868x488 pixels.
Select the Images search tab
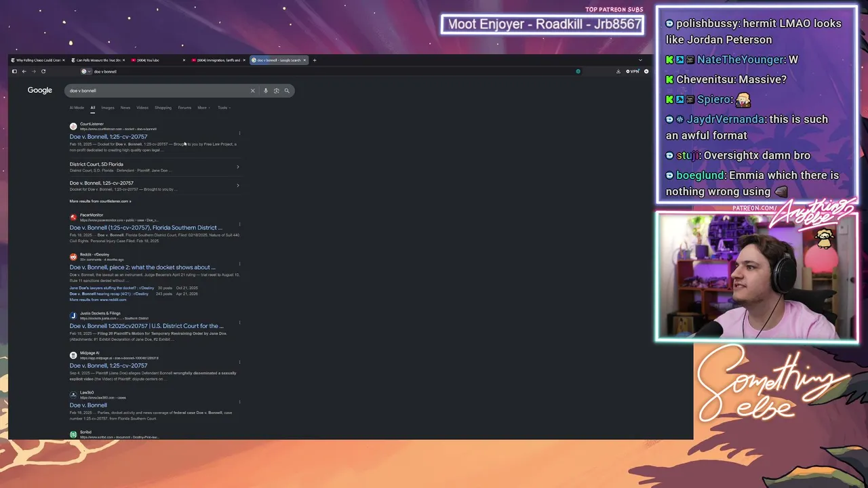coord(108,108)
